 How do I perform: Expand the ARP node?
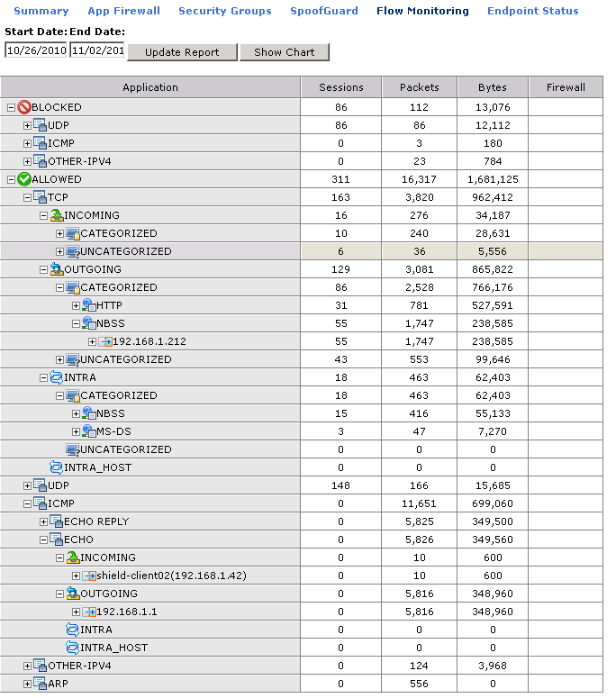click(28, 684)
